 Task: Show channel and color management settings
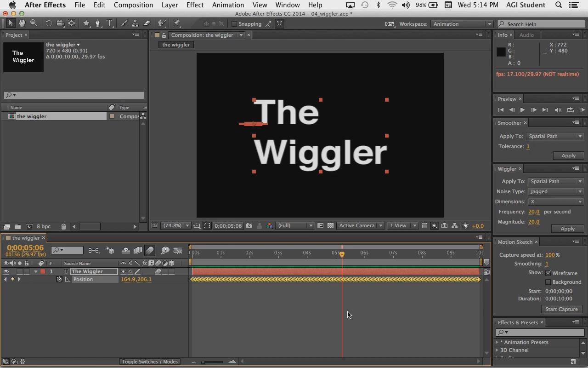pyautogui.click(x=269, y=225)
